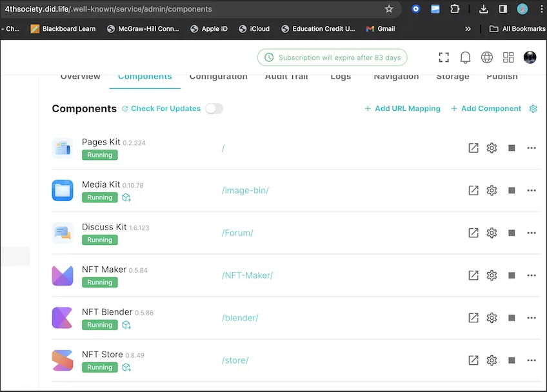Image resolution: width=547 pixels, height=392 pixels.
Task: Expand hidden bookmarks chevron
Action: point(468,29)
